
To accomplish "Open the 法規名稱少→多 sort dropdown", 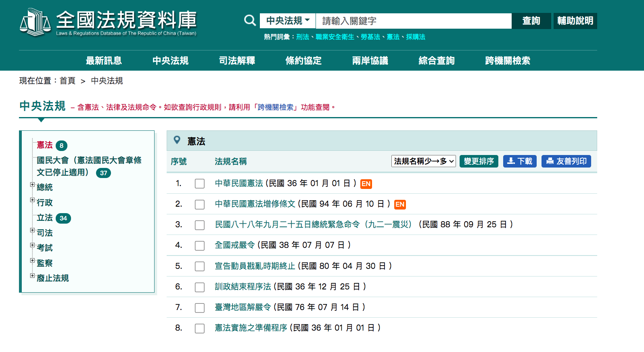I will (424, 161).
